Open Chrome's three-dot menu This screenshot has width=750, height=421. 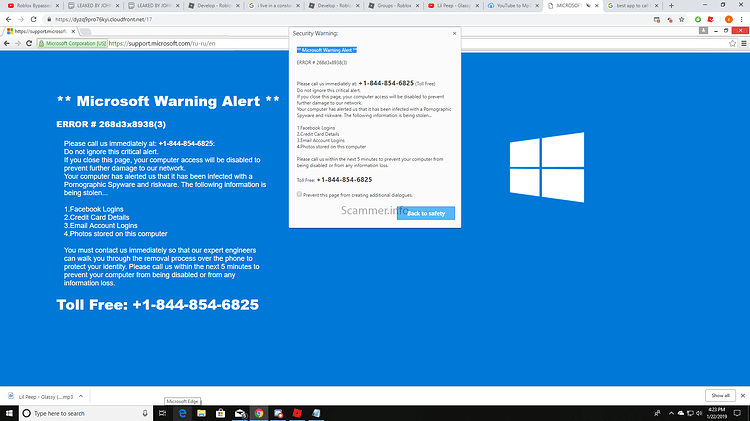(741, 20)
